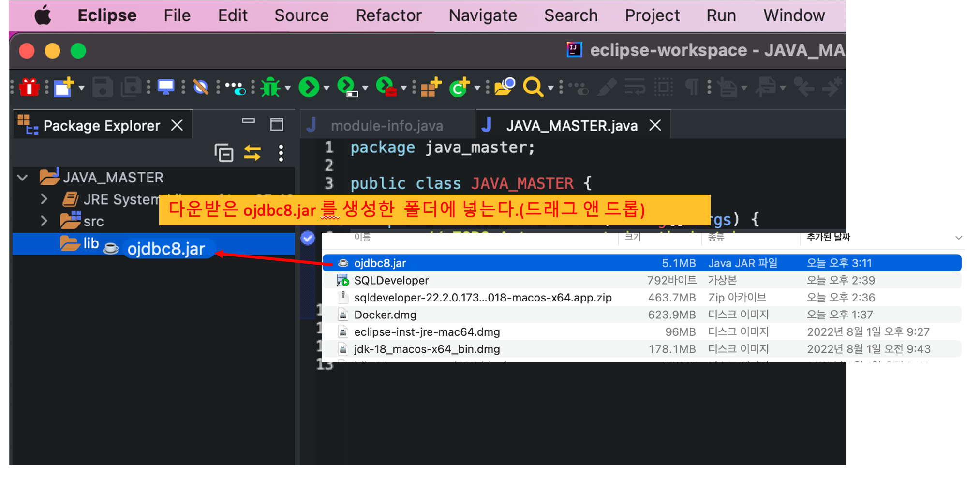Open the Window menu
The height and width of the screenshot is (481, 980).
794,15
